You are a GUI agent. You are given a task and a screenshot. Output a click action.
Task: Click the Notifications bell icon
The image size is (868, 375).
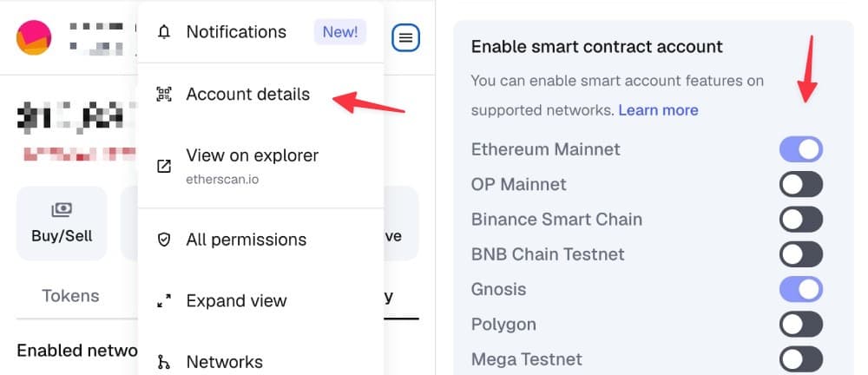tap(164, 32)
